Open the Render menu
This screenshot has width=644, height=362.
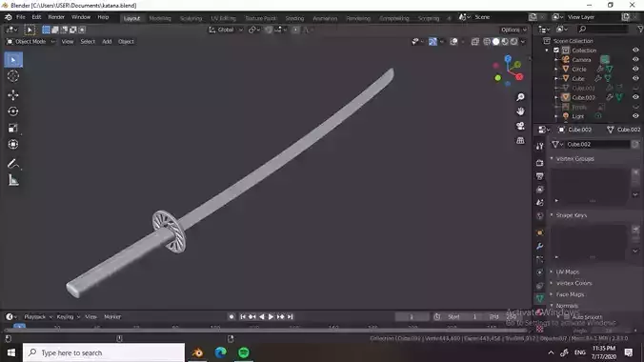56,17
